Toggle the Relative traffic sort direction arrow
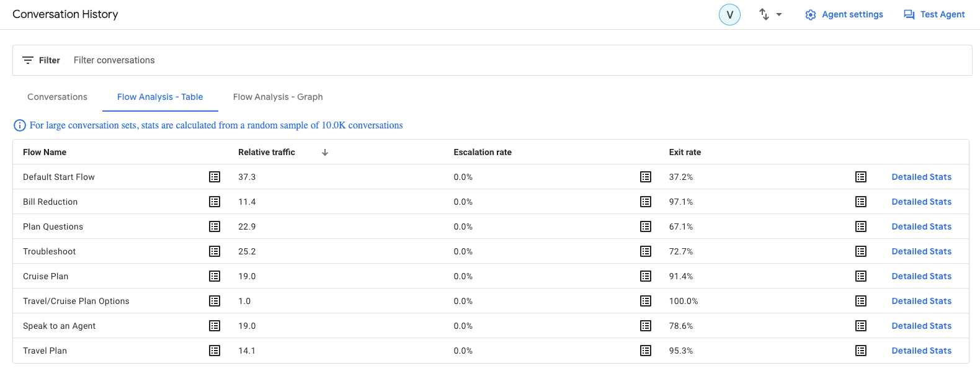 (x=325, y=152)
